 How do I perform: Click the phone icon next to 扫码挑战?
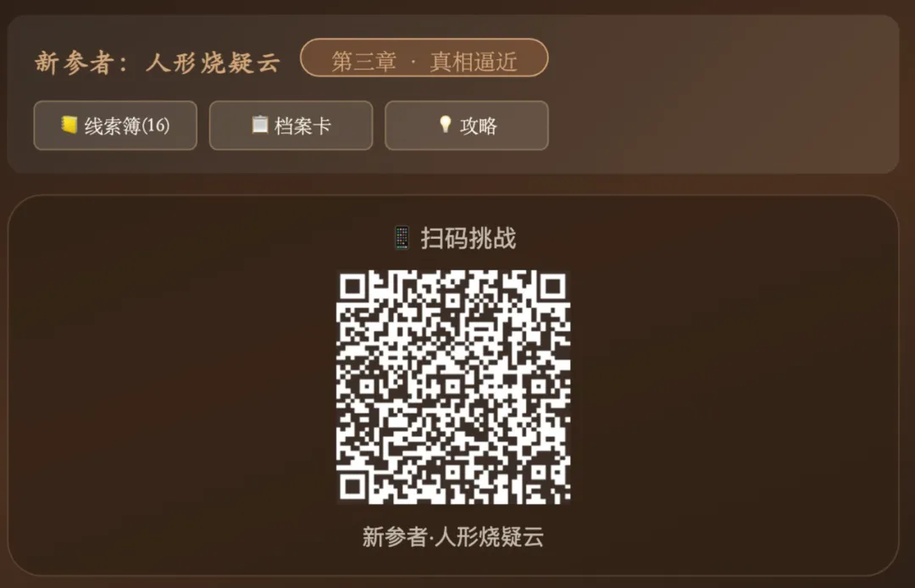pyautogui.click(x=402, y=238)
